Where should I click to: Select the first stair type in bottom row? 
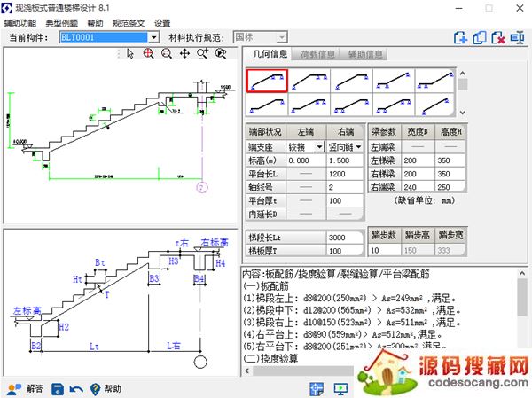point(267,105)
